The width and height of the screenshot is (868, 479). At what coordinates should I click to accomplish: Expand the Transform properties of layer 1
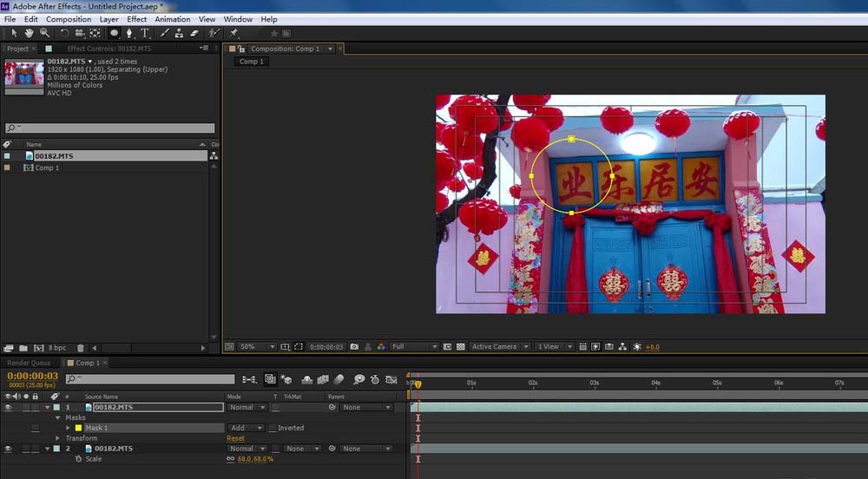click(x=57, y=438)
